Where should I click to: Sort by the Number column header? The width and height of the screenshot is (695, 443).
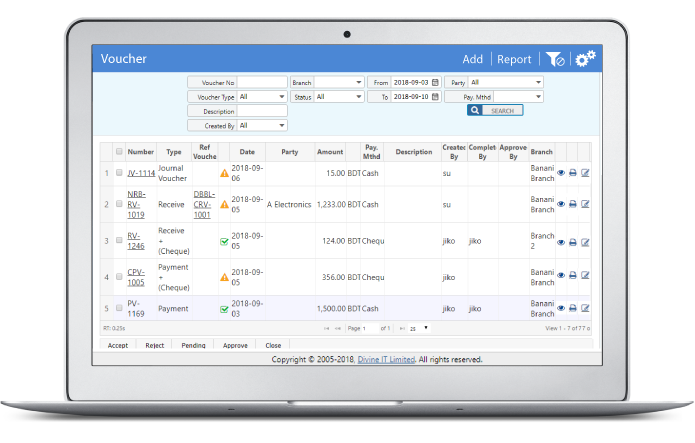[141, 152]
